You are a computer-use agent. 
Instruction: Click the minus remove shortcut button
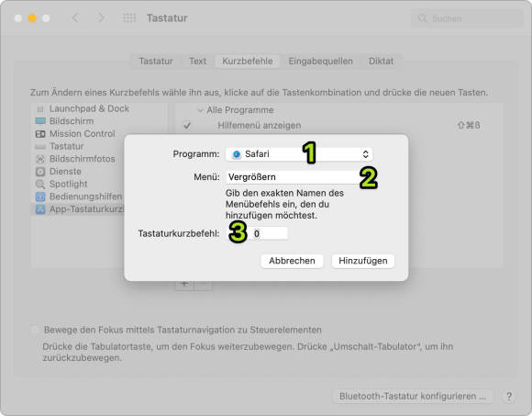point(204,284)
